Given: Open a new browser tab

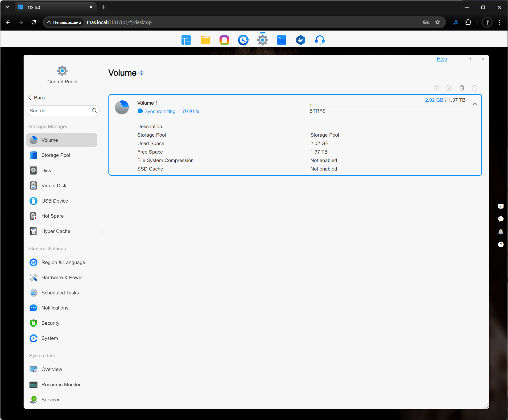Looking at the screenshot, I should click(104, 7).
